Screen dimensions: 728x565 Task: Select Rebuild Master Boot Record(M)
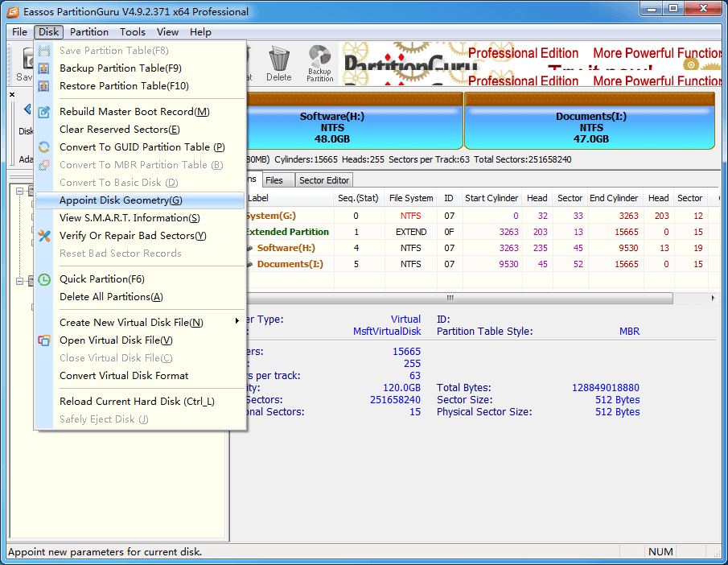140,112
